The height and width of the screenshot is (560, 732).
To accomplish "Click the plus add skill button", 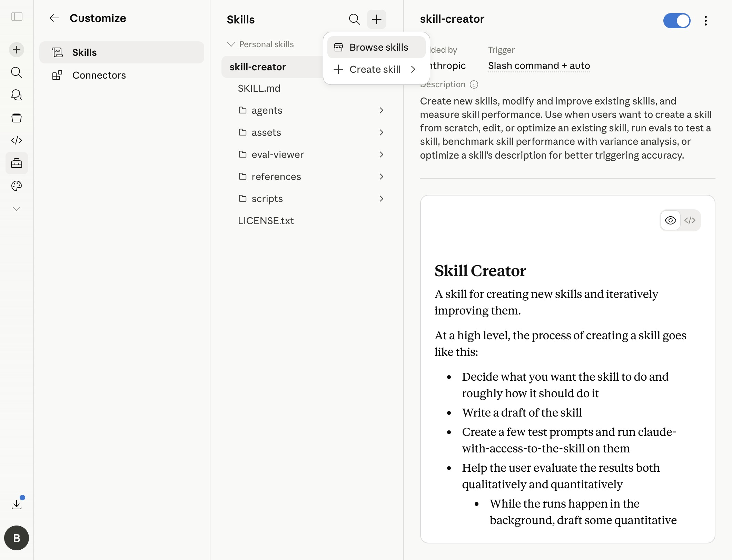I will coord(377,19).
